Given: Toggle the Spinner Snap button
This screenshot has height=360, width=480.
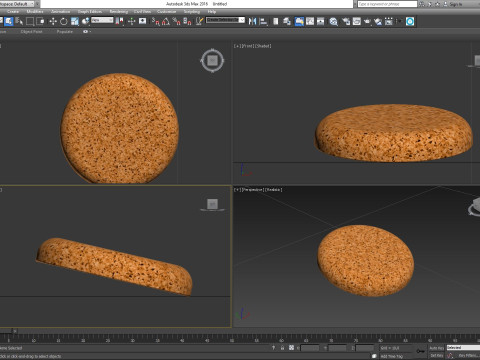Looking at the screenshot, I should point(187,22).
